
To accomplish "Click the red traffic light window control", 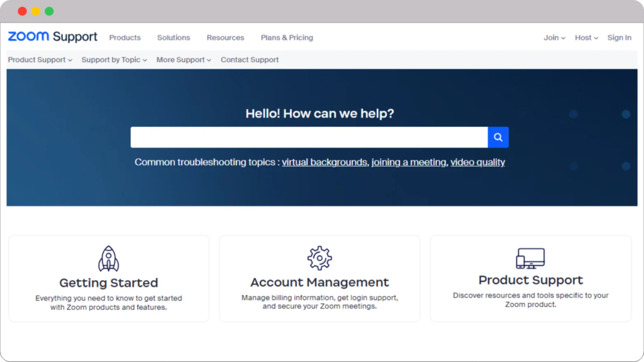I will [x=21, y=11].
